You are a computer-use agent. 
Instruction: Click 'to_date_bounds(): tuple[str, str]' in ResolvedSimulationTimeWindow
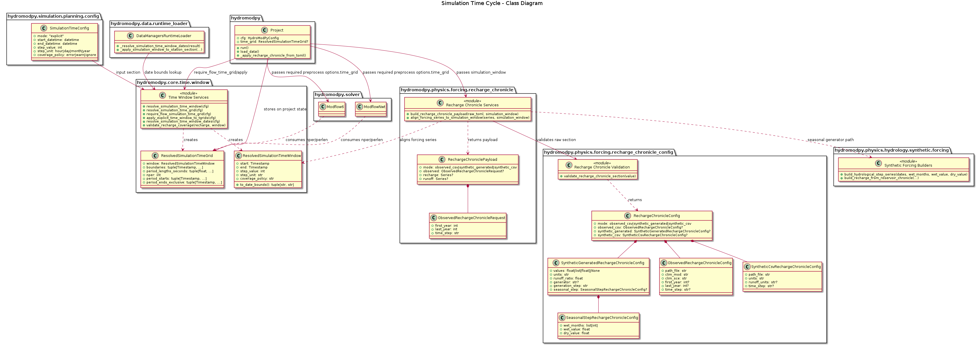coord(267,185)
